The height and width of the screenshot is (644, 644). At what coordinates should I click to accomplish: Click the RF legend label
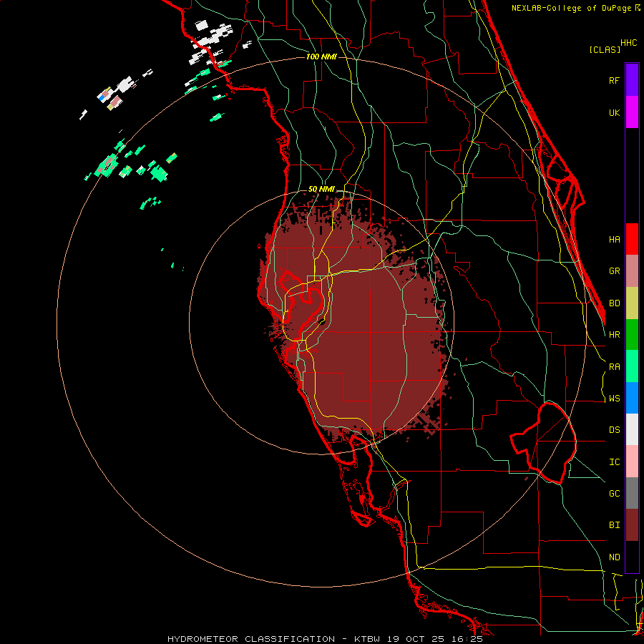[614, 80]
